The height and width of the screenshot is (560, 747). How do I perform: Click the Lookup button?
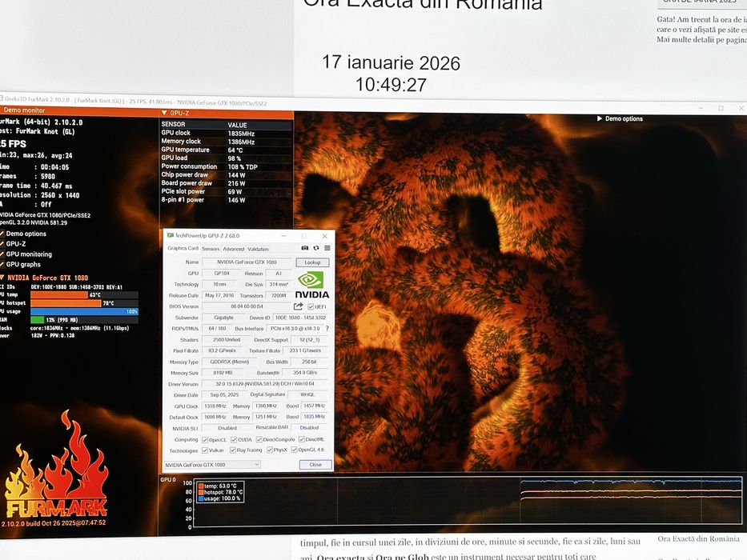pos(312,262)
